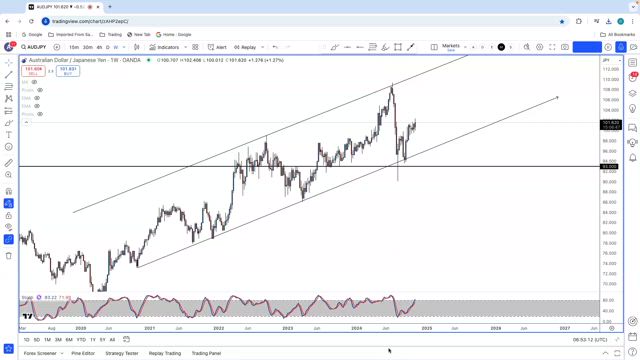Select the Measure ruler tool
This screenshot has width=640, height=360.
click(9, 163)
